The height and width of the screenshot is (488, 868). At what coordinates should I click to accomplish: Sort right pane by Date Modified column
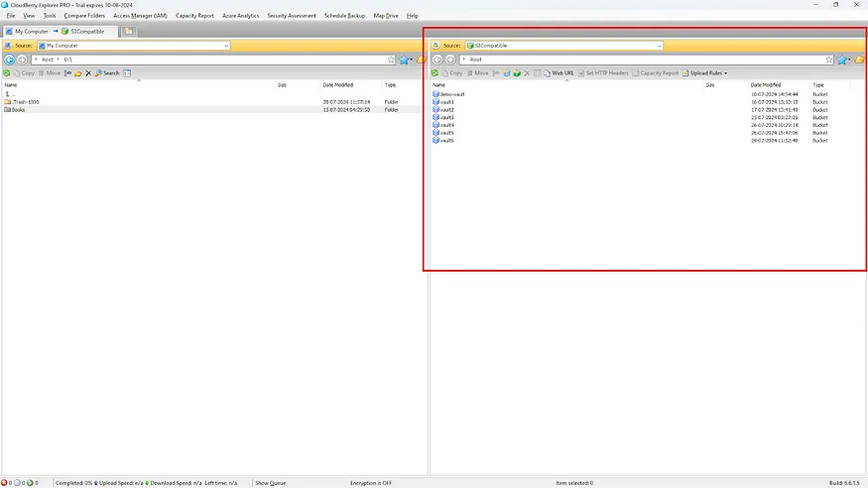(764, 84)
